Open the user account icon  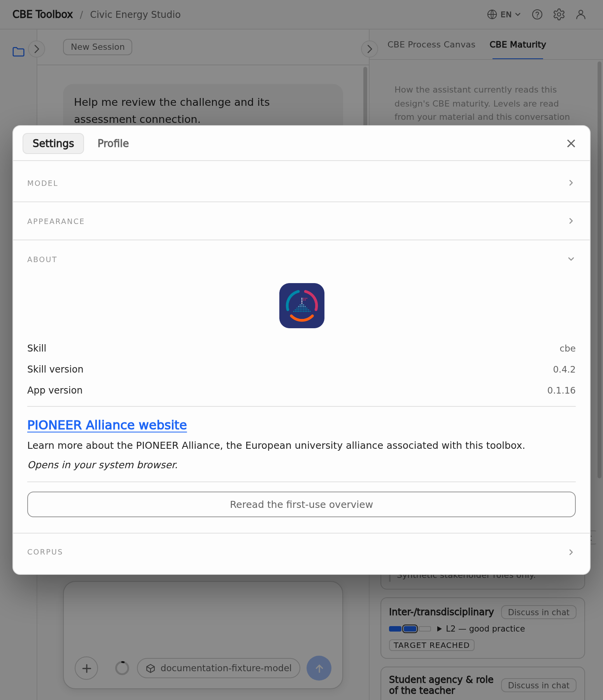pyautogui.click(x=581, y=14)
